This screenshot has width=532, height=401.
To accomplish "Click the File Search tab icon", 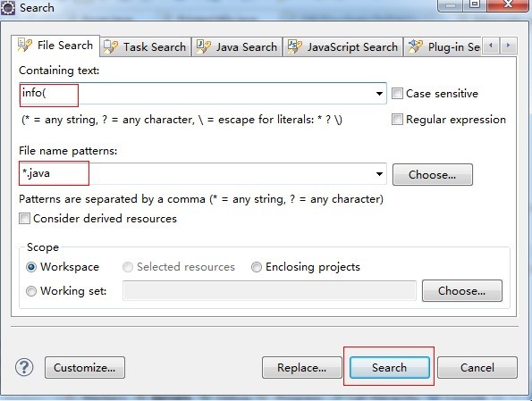I will [25, 45].
